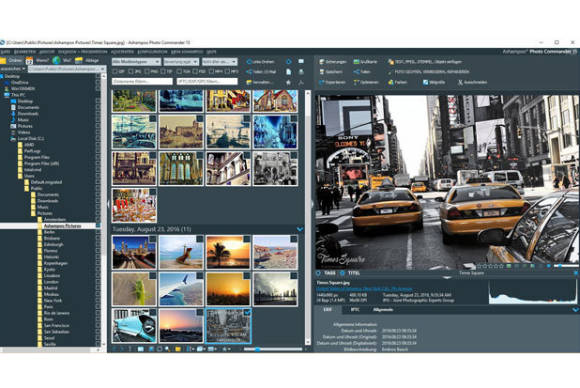Click the Spaßkarte card icon
Screen dimensions: 580x388
[x=356, y=62]
